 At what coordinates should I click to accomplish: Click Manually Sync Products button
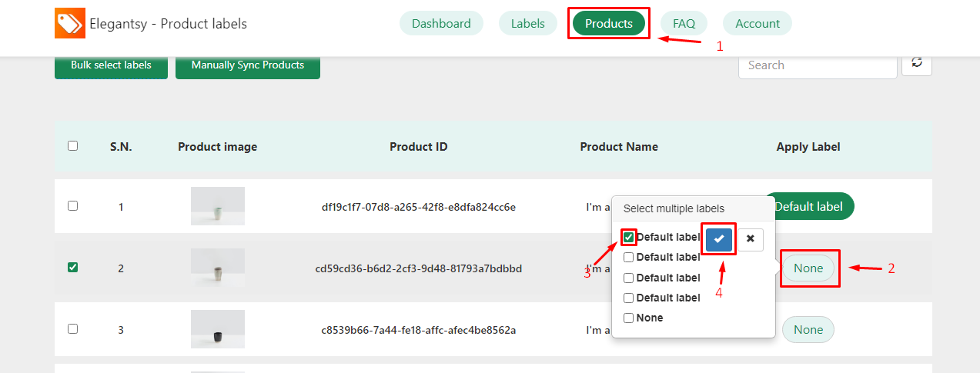point(248,65)
